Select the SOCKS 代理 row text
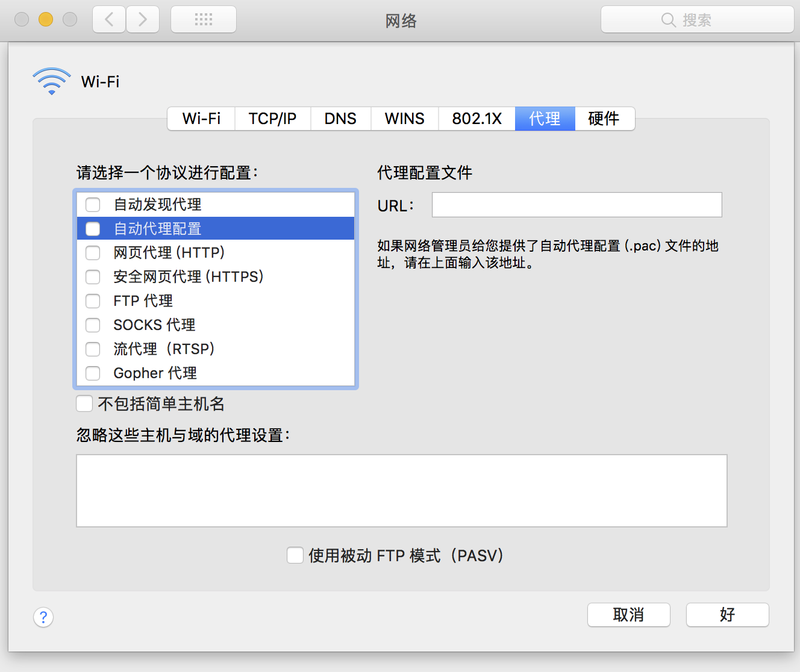The image size is (800, 672). [x=155, y=325]
